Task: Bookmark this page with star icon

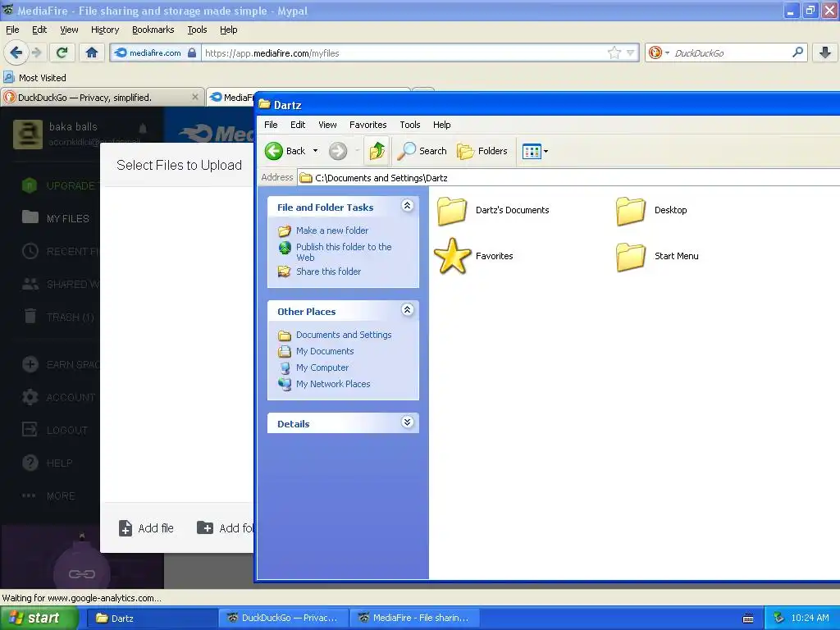Action: (x=614, y=52)
